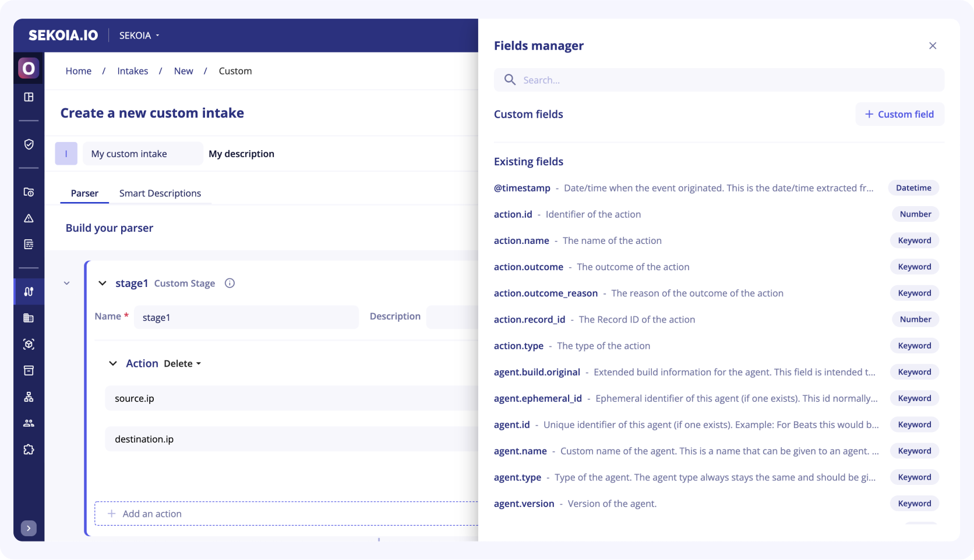
Task: Open the Delete dropdown in the Action block
Action: (182, 363)
